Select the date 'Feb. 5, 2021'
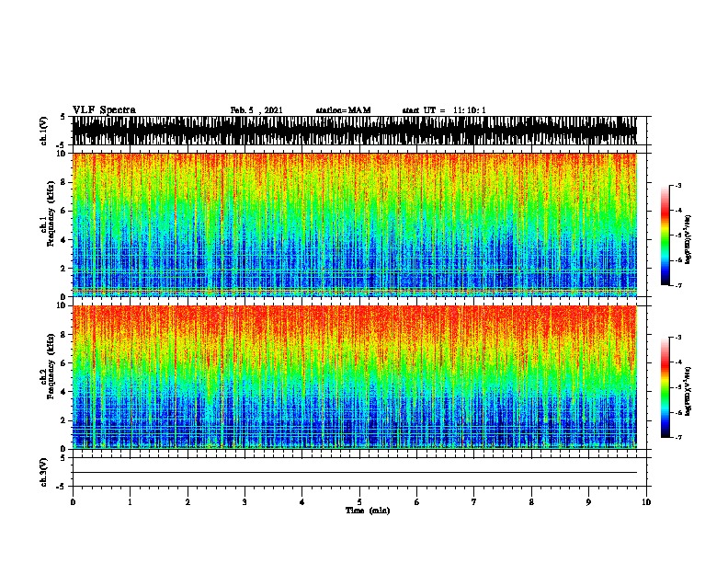Screen dimensions: 728x563 pos(256,110)
